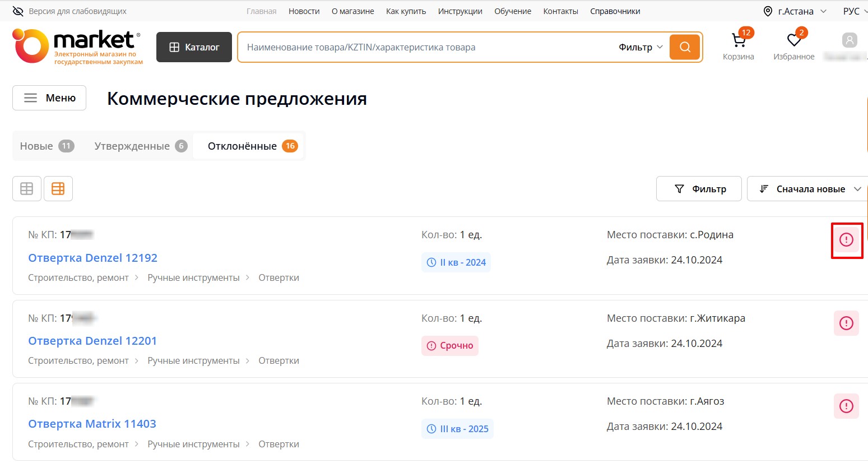This screenshot has width=868, height=463.
Task: Switch to the Новые tab
Action: click(x=47, y=146)
